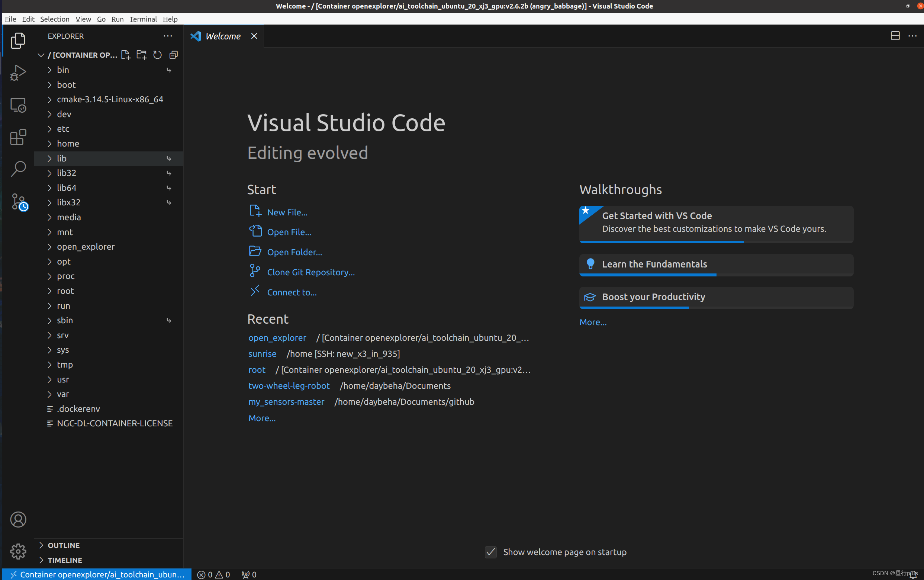This screenshot has height=580, width=924.
Task: Open Explorer views and more actions menu
Action: (168, 36)
